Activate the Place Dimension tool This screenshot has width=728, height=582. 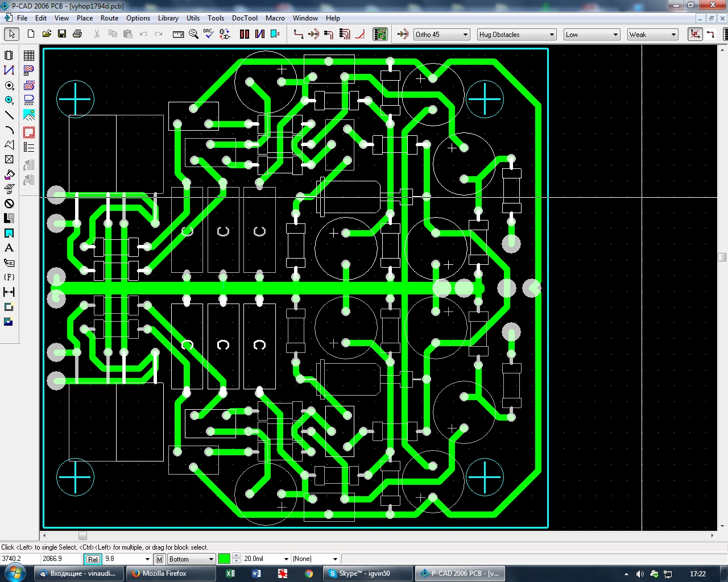point(9,292)
